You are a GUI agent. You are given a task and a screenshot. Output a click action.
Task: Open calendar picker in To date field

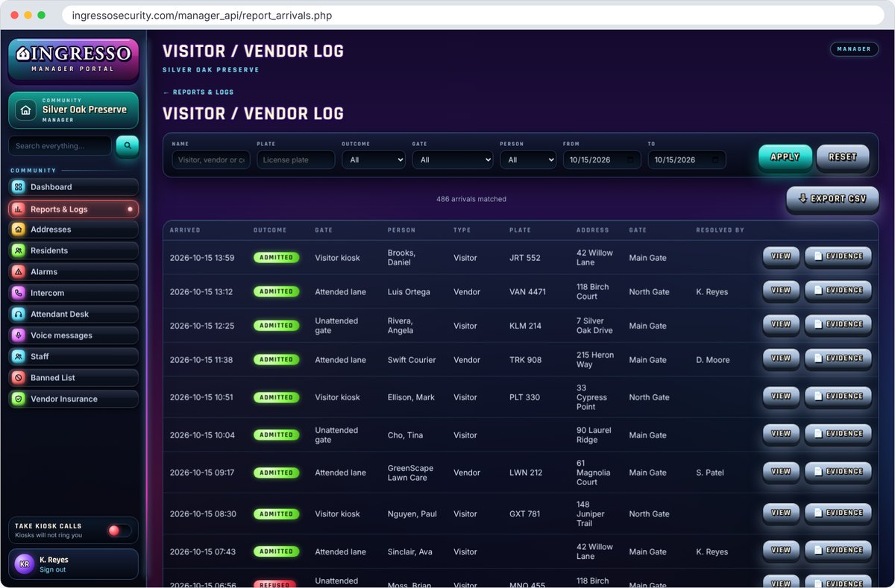[716, 160]
